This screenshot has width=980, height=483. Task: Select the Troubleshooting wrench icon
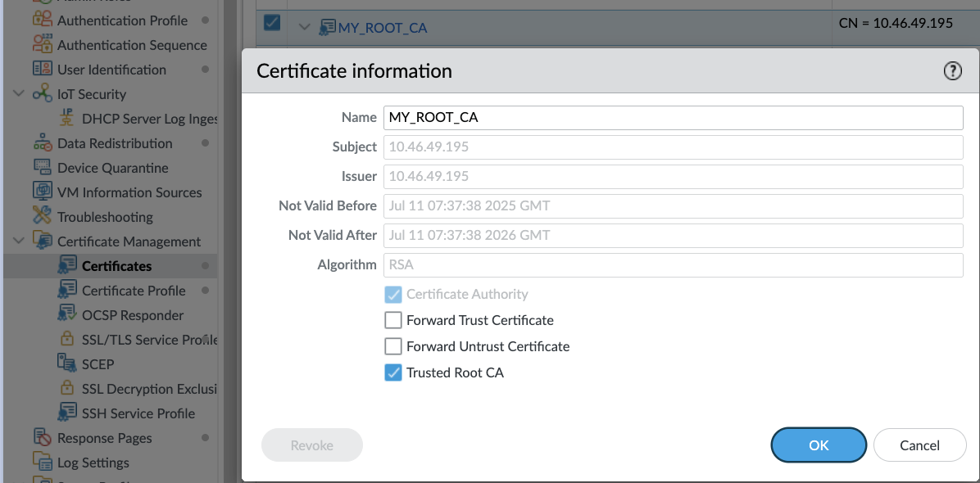tap(42, 216)
